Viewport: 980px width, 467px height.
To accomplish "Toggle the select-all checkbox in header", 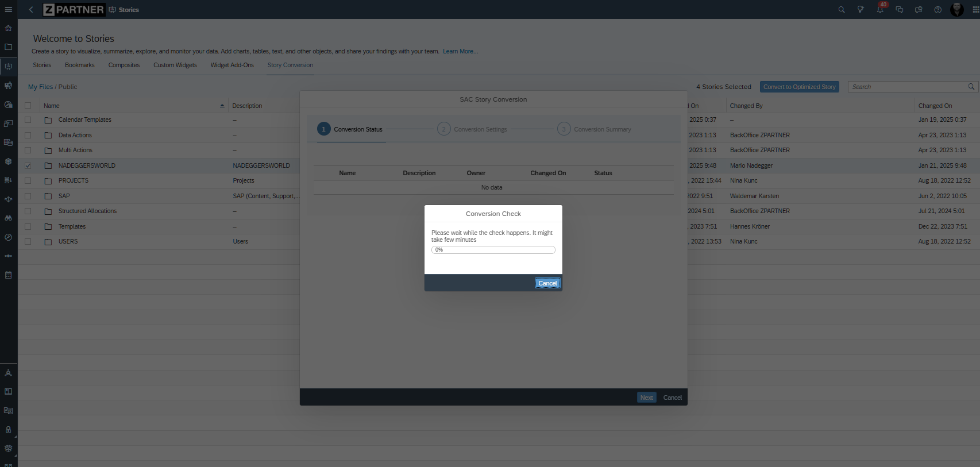I will pos(28,106).
